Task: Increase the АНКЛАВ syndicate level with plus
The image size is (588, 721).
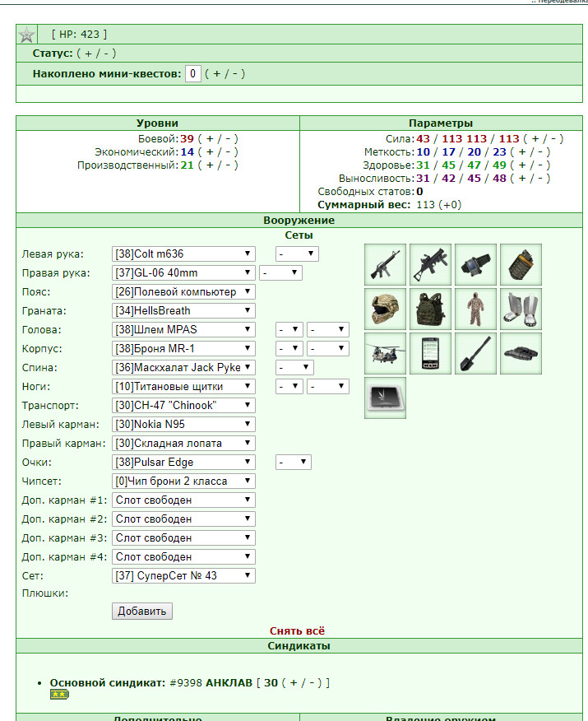Action: [294, 683]
